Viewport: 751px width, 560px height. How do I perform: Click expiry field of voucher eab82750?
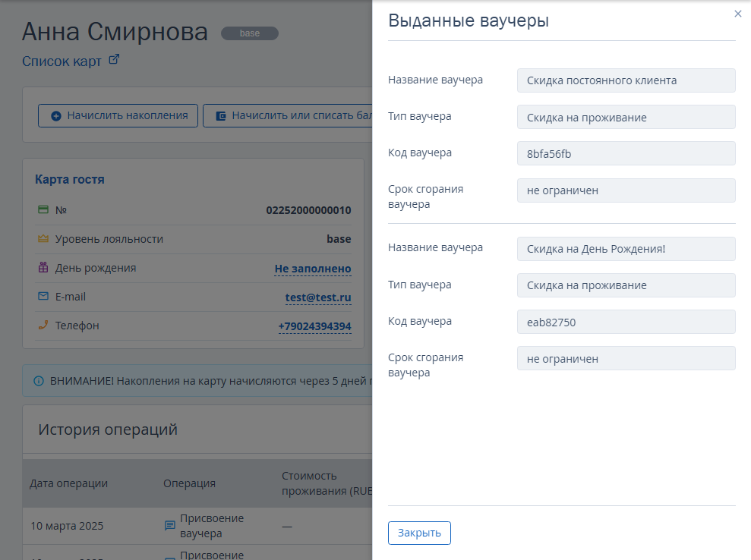click(x=626, y=358)
